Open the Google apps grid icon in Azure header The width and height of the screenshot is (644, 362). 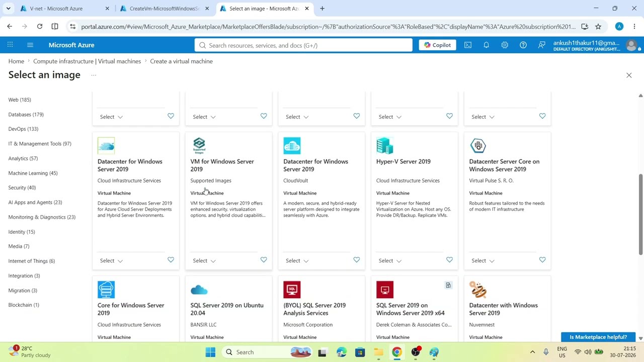(x=10, y=45)
